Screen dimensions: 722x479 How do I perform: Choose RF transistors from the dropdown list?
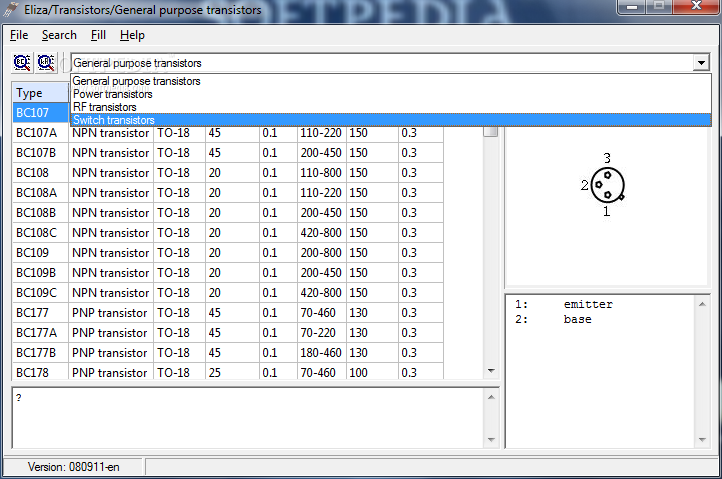[x=391, y=107]
